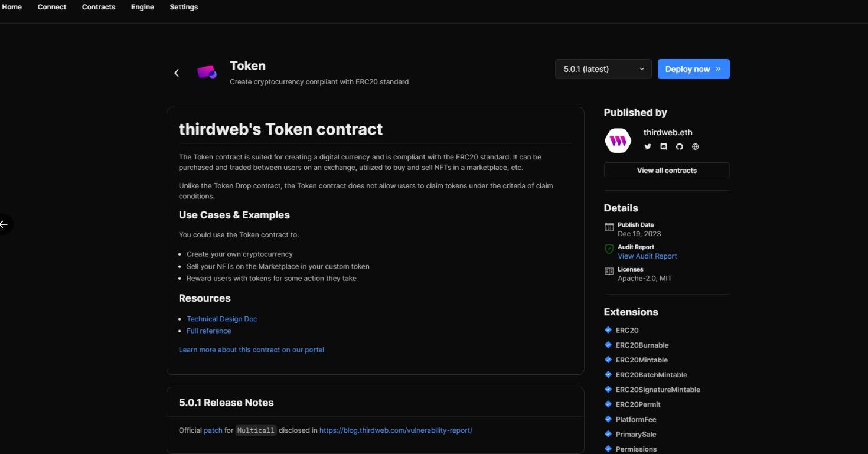Click the diamond icon next to ERC20SignatureMintable
The height and width of the screenshot is (454, 868).
tap(608, 390)
